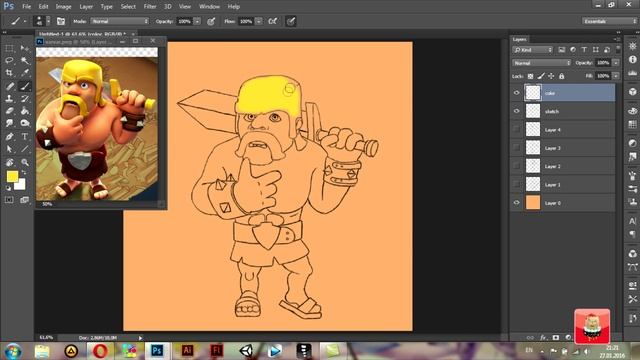This screenshot has width=640, height=360.
Task: Enable airbrush-style build-up
Action: pyautogui.click(x=273, y=21)
